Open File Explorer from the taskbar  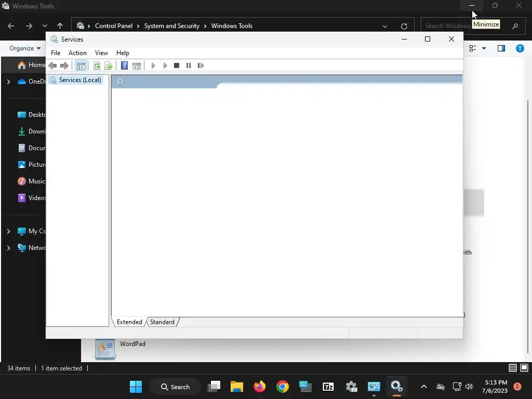[x=237, y=387]
